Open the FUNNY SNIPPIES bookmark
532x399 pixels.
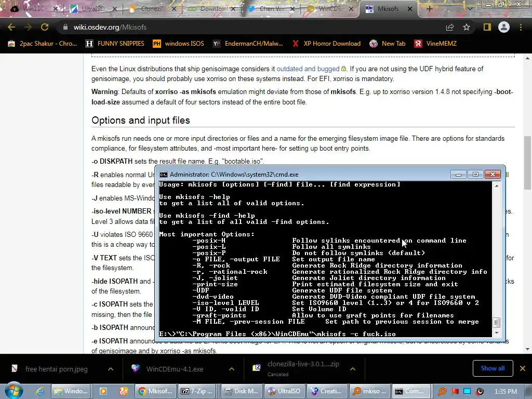[x=115, y=44]
